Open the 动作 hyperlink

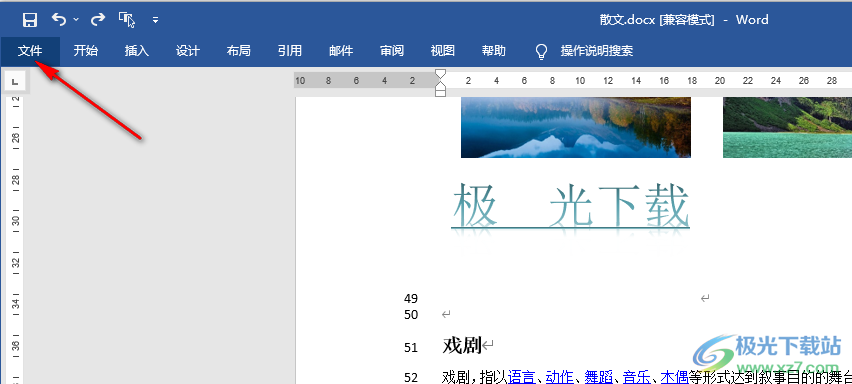point(560,376)
